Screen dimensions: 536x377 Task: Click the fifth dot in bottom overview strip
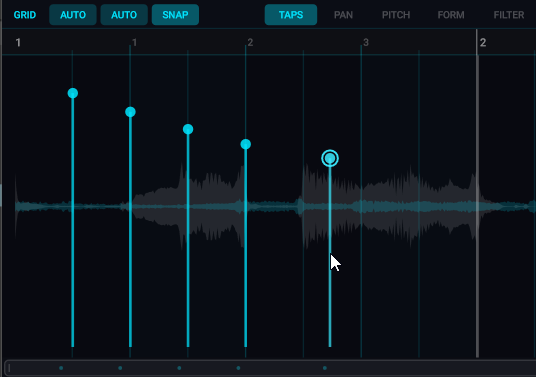325,368
